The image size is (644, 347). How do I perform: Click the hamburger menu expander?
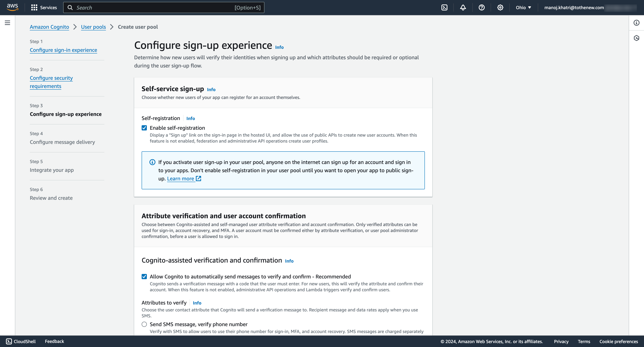pos(7,23)
